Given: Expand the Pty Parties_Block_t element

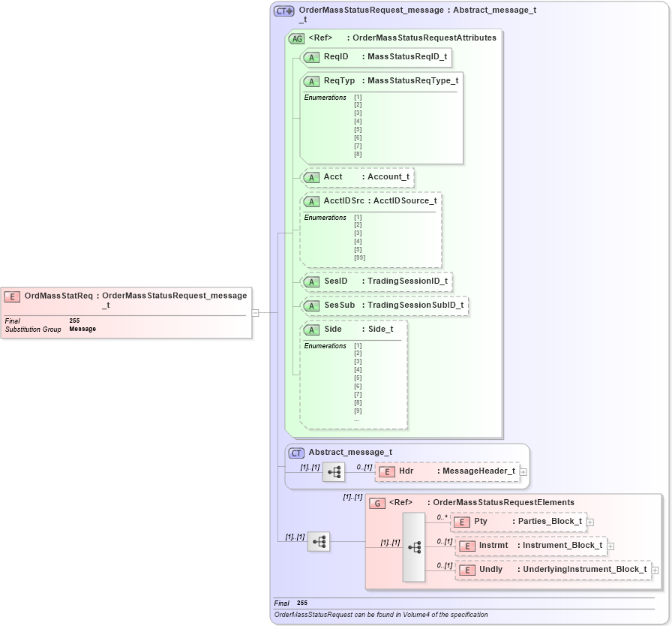Looking at the screenshot, I should tap(589, 521).
